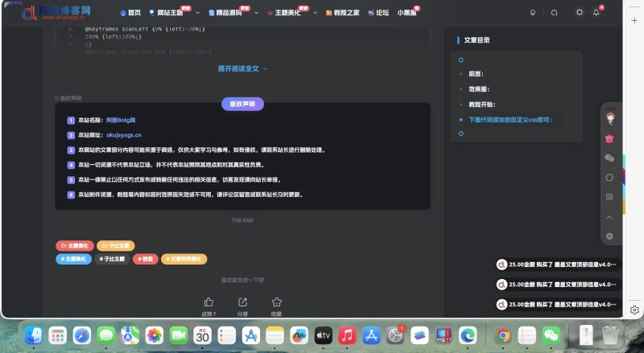Open Messages from the Dock
644x353 pixels.
pyautogui.click(x=106, y=335)
